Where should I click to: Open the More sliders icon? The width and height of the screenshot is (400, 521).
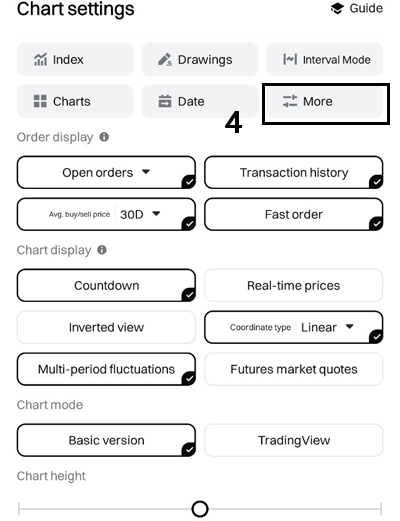coord(290,101)
